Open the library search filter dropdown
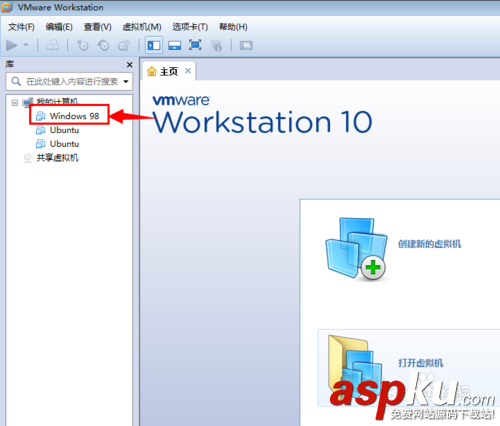This screenshot has height=426, width=500. (x=126, y=81)
